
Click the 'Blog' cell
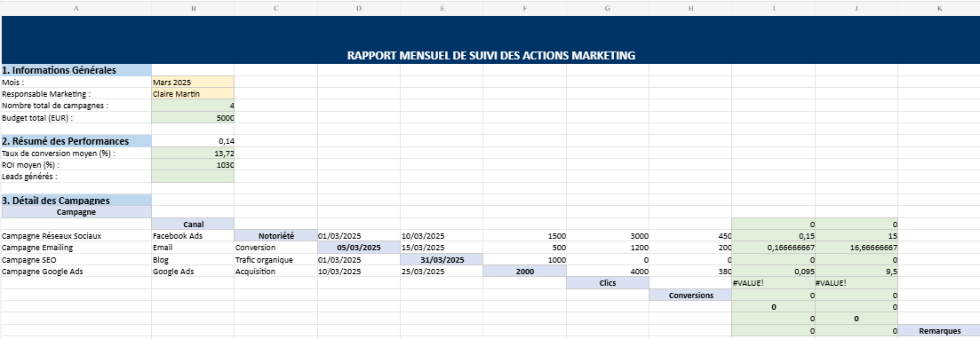point(193,260)
